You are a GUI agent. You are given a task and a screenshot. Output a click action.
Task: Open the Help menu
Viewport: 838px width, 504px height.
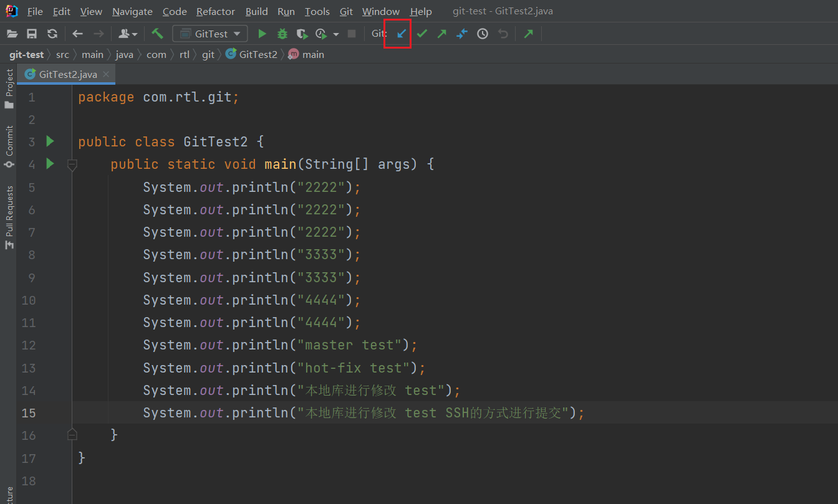point(421,11)
